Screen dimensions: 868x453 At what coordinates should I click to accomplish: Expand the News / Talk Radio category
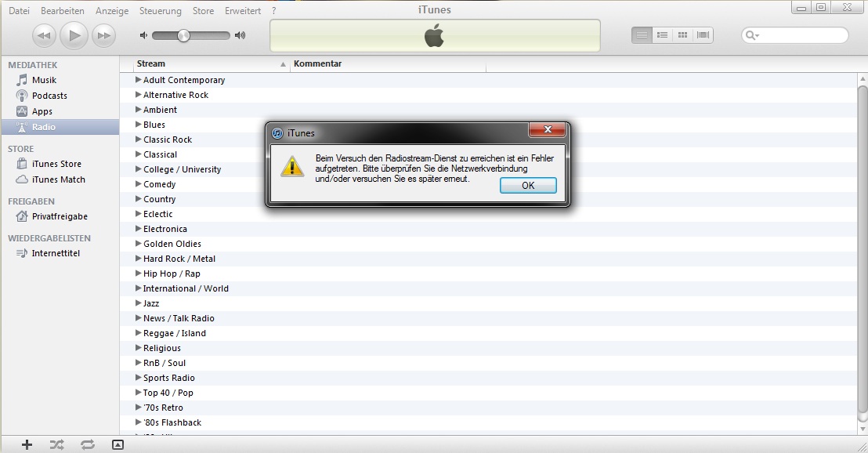(139, 318)
